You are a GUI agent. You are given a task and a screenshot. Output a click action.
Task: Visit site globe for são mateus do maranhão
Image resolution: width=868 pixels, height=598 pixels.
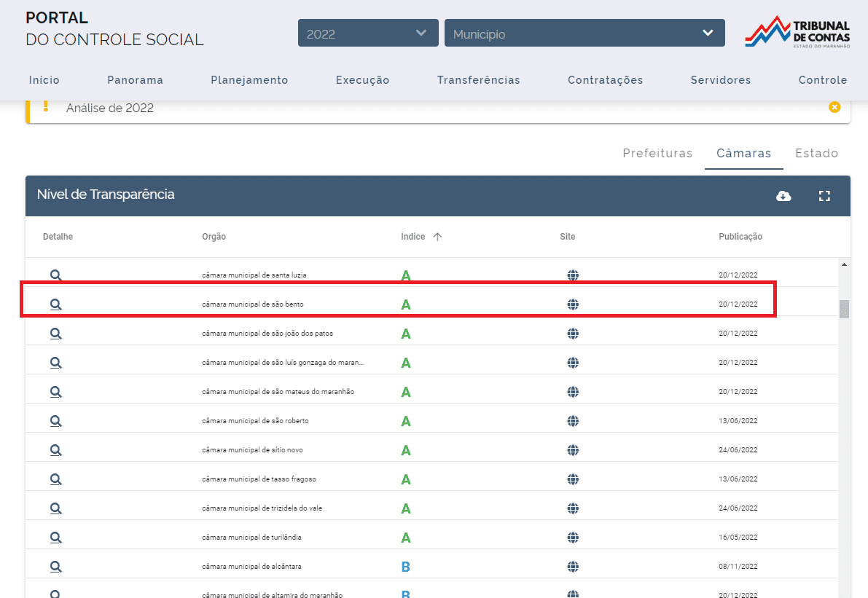pyautogui.click(x=573, y=392)
